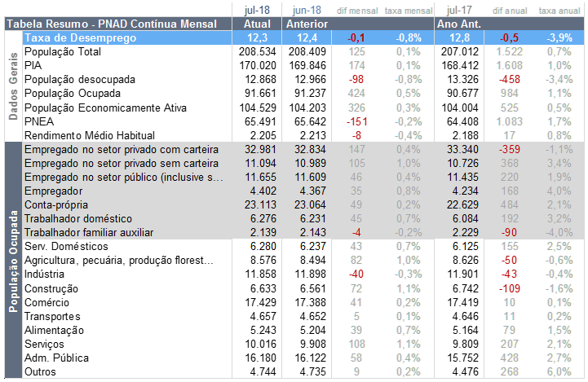
Task: Click the 'Adm. Pública' row label
Action: [x=56, y=358]
